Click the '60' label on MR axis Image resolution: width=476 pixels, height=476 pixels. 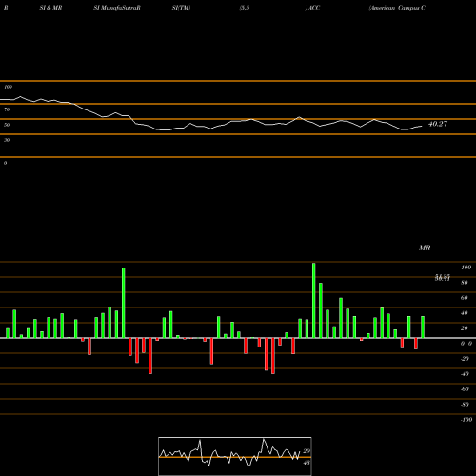(x=465, y=298)
